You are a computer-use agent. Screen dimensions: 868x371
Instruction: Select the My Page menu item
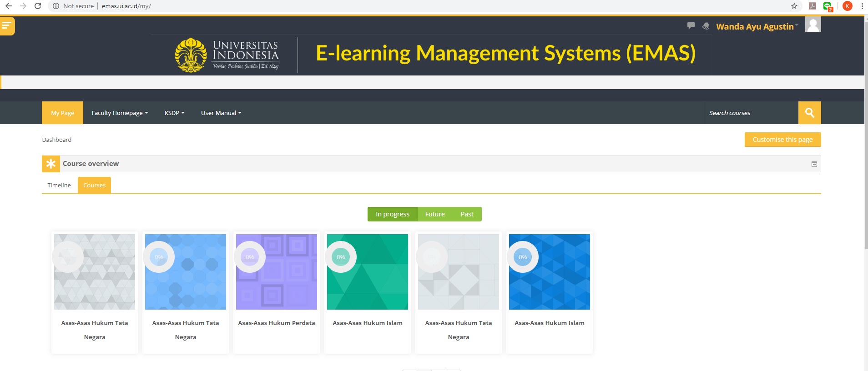click(62, 113)
